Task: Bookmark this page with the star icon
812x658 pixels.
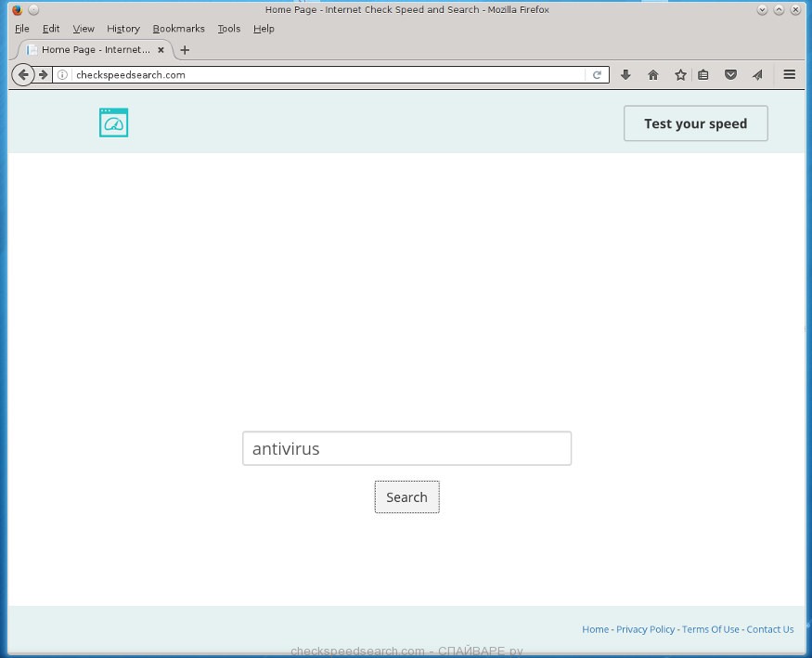Action: pyautogui.click(x=680, y=75)
